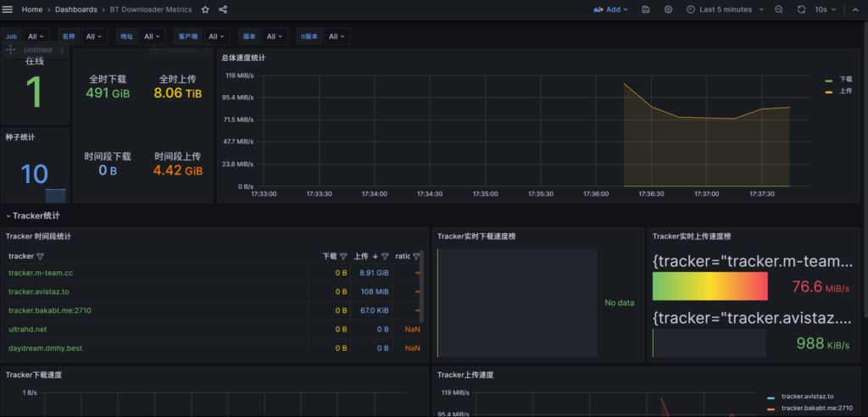This screenshot has width=868, height=417.
Task: Open the Add dropdown menu
Action: 610,9
